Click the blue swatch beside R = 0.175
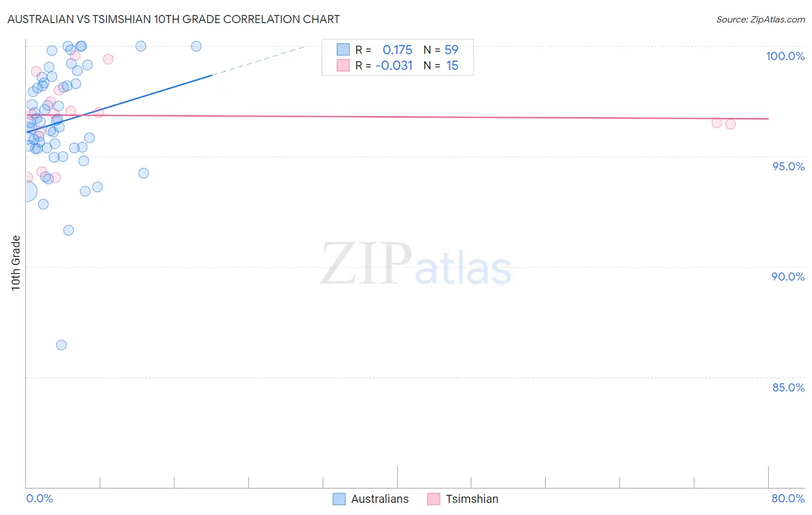This screenshot has height=515, width=812. pos(343,50)
